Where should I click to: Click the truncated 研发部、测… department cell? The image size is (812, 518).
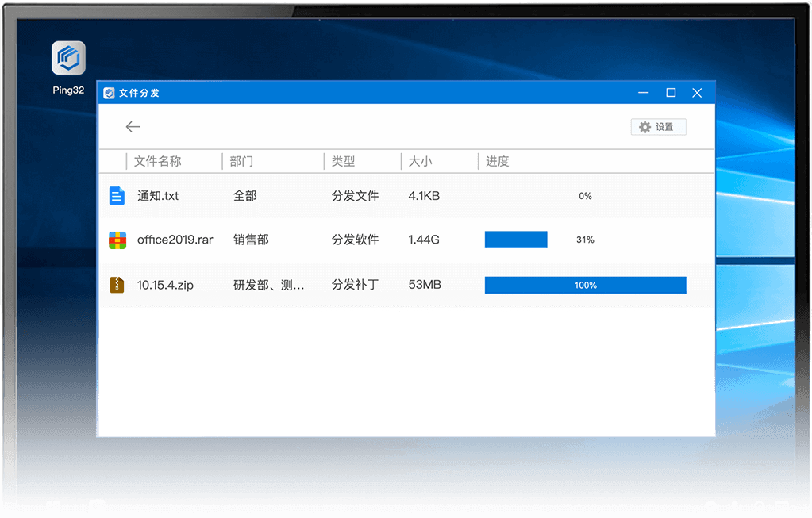point(268,285)
